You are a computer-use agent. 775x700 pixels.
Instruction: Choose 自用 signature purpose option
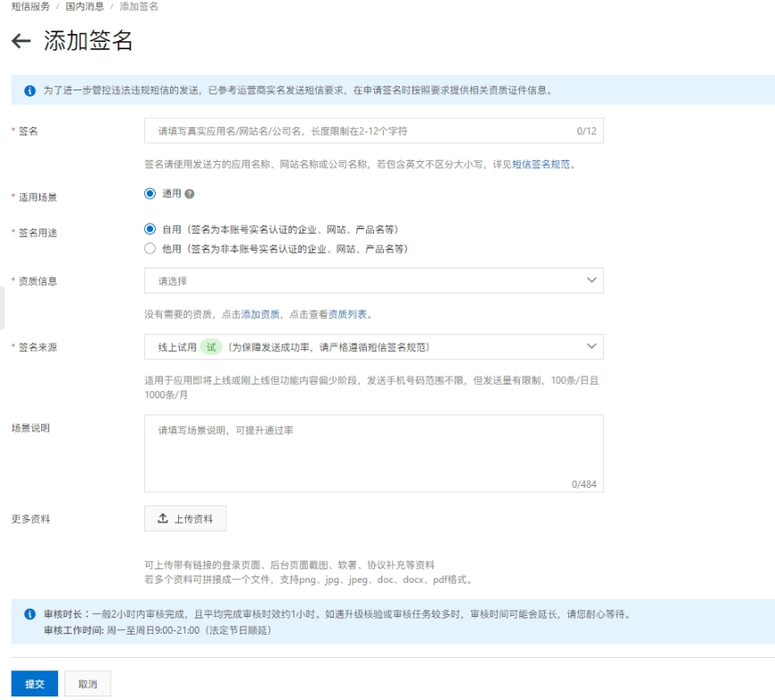149,229
